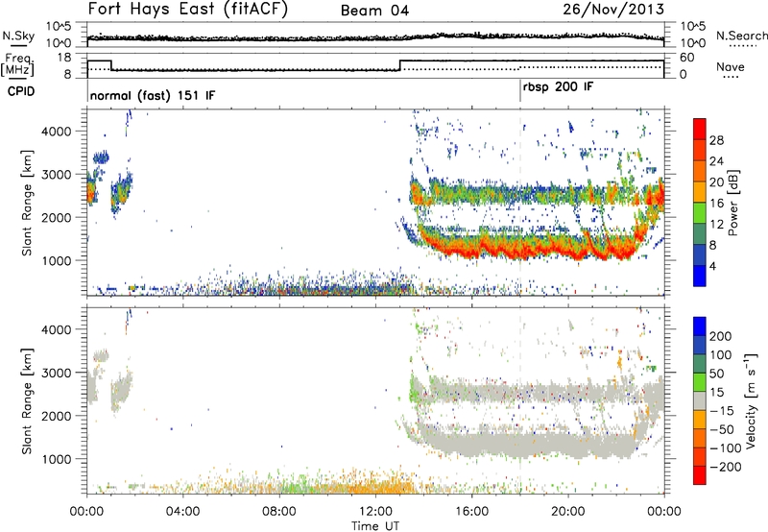Click the "rbsp 200 IF" mode label
Screen dimensions: 768x532
558,87
